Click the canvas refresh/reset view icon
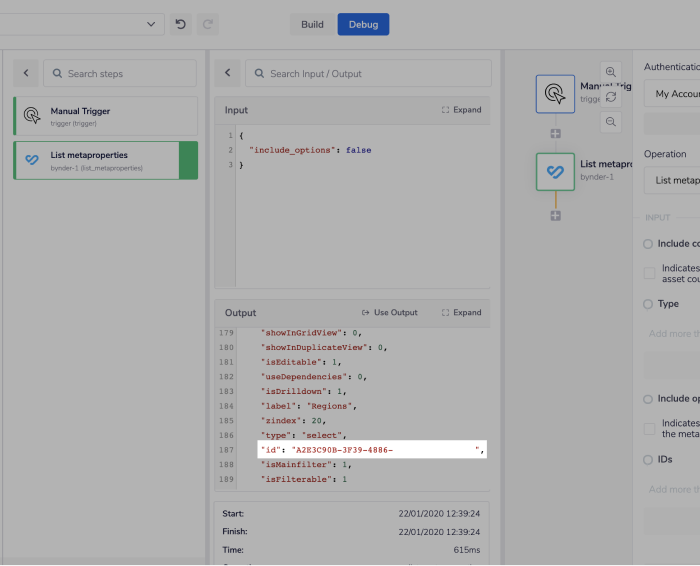Image resolution: width=700 pixels, height=566 pixels. tap(611, 97)
